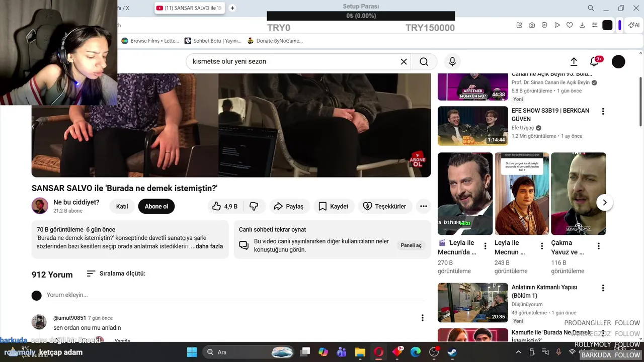Open options for EFE SHOW S3B19 video

point(603,111)
